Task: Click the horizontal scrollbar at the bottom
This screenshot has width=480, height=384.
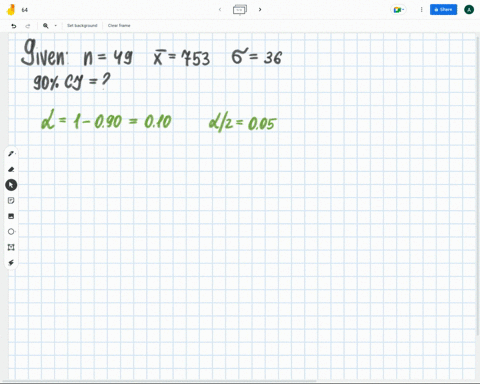Action: (x=159, y=381)
